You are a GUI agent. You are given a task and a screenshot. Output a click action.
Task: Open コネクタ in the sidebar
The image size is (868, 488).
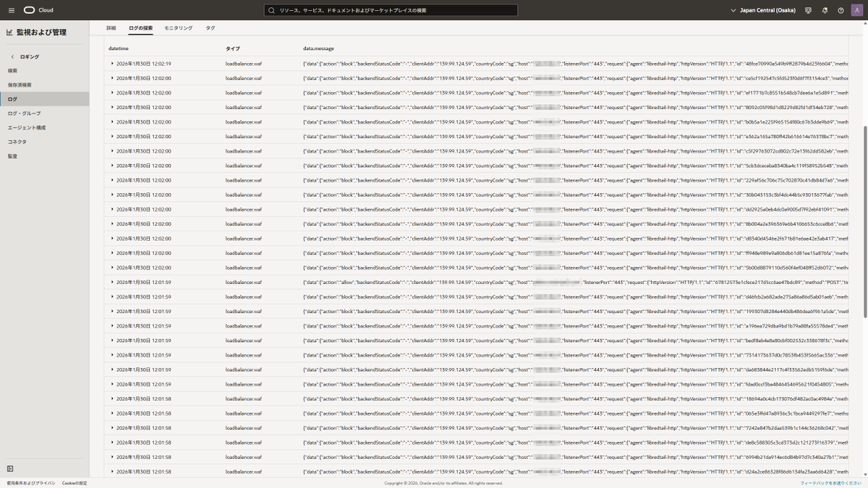[17, 142]
